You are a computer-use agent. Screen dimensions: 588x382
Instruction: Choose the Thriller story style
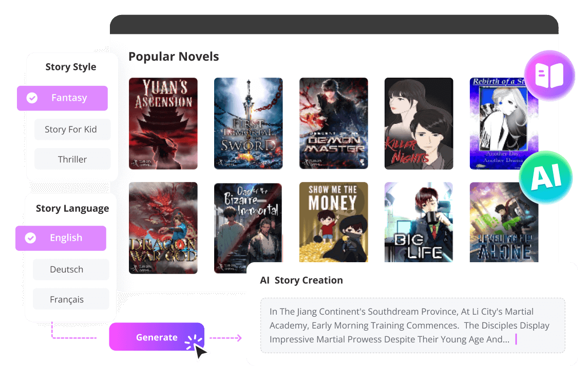pyautogui.click(x=72, y=159)
